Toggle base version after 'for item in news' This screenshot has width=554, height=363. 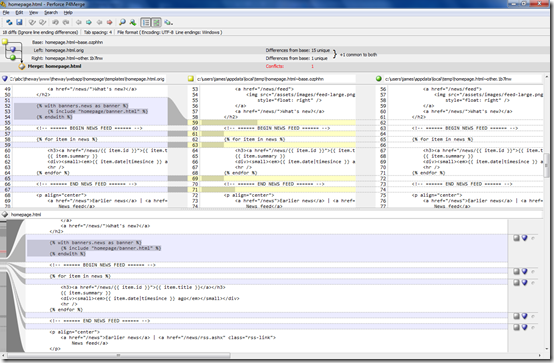point(516,282)
